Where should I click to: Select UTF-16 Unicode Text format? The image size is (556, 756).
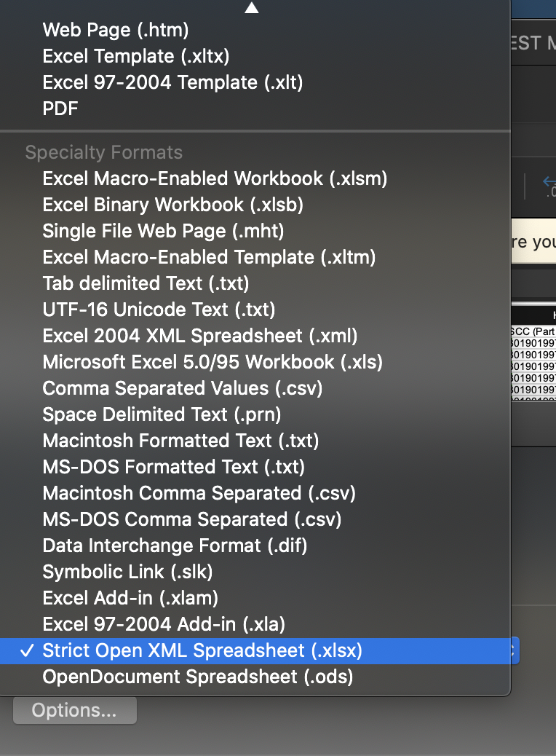[159, 310]
